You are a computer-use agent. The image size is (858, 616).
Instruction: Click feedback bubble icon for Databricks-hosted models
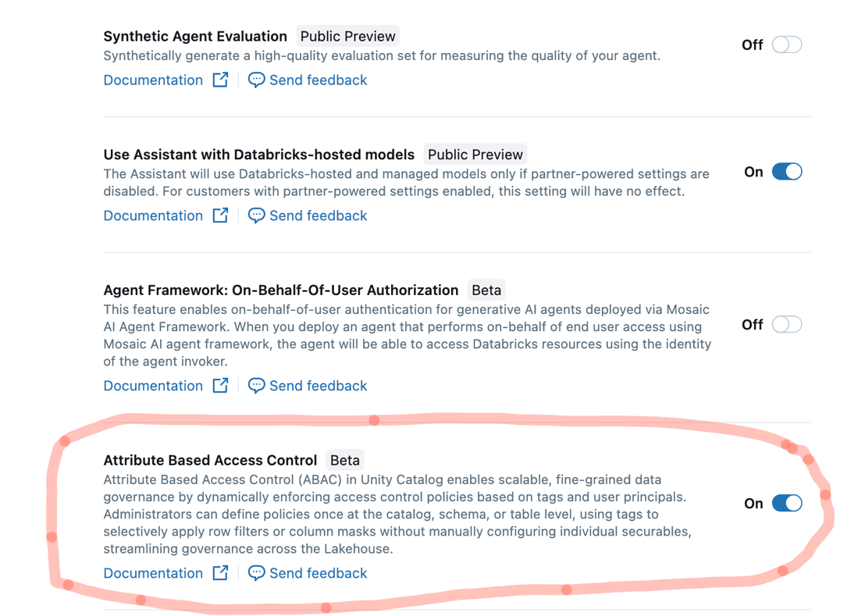coord(256,215)
